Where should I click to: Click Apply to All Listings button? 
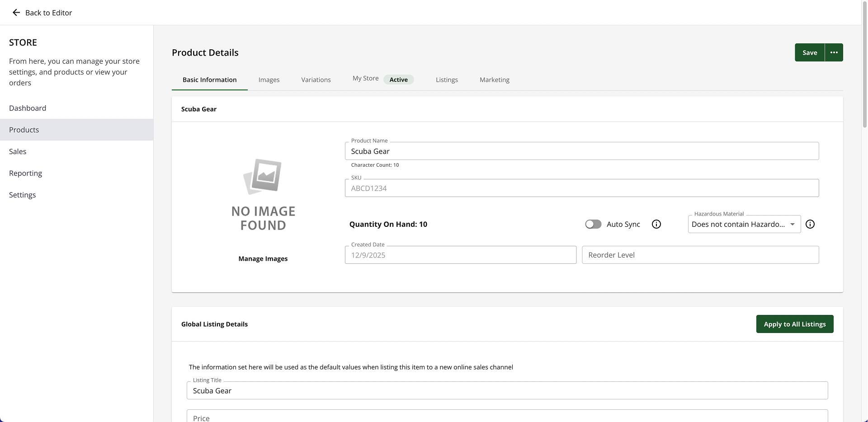[794, 324]
